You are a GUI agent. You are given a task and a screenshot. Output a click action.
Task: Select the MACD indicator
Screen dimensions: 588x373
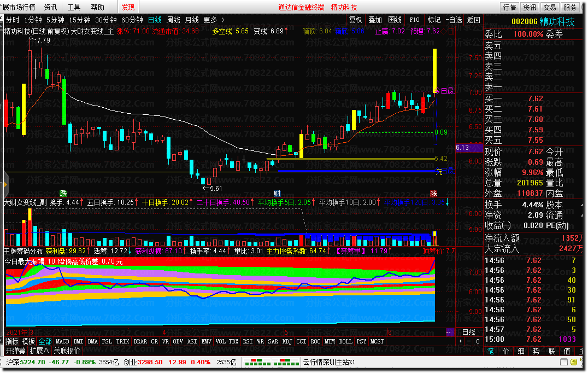pyautogui.click(x=62, y=341)
